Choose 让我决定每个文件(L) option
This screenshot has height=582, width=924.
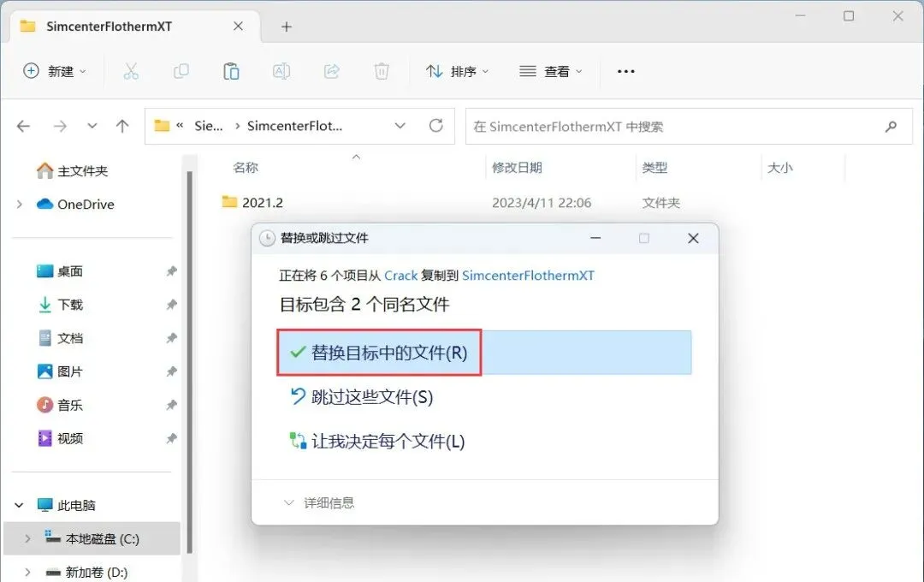[x=377, y=441]
